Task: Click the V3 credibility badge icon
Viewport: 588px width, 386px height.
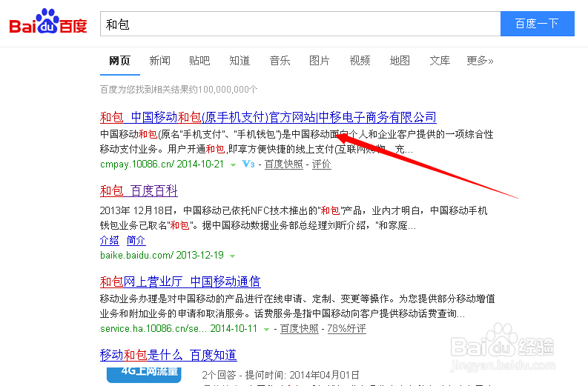Action: click(x=248, y=164)
